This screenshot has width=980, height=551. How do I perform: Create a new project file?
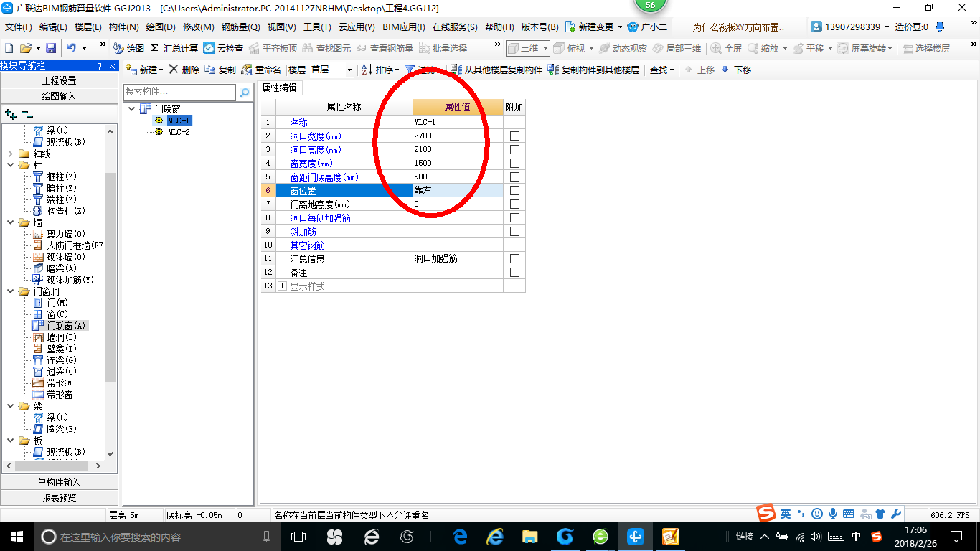(x=9, y=48)
